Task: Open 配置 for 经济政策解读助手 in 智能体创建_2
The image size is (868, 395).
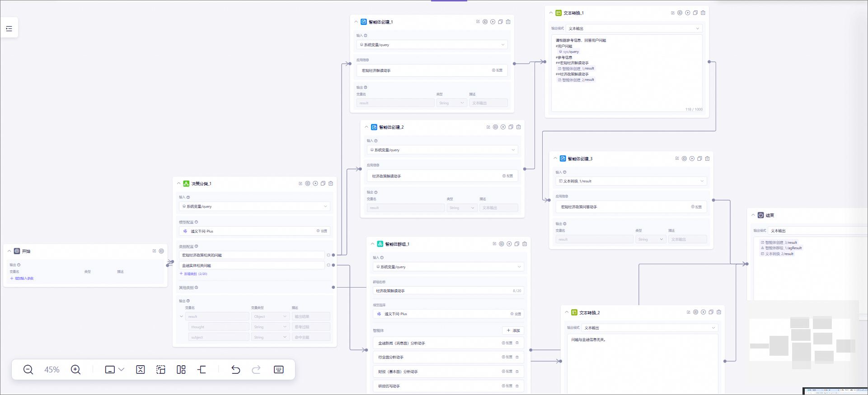Action: click(507, 176)
